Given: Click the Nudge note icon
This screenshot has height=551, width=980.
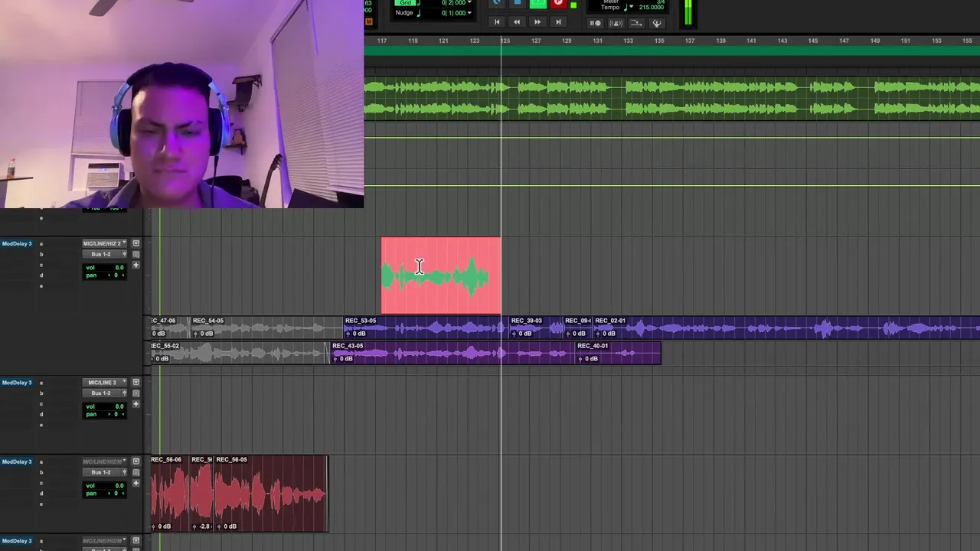Looking at the screenshot, I should click(419, 13).
